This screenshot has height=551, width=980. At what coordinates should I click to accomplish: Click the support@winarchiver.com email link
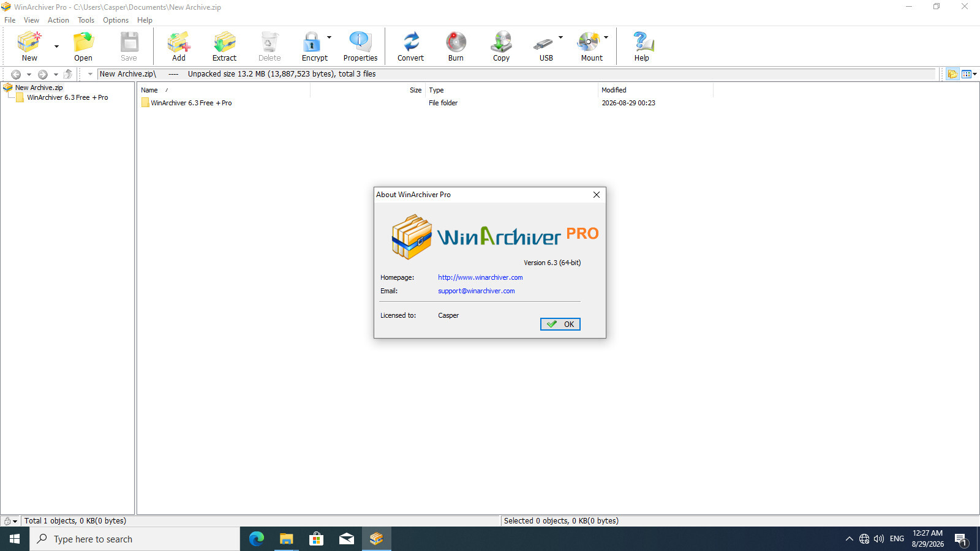(x=476, y=291)
